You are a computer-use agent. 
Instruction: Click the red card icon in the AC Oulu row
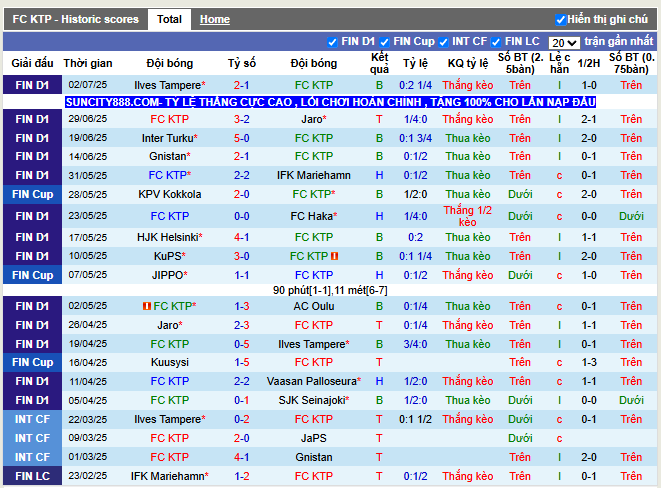pyautogui.click(x=147, y=306)
